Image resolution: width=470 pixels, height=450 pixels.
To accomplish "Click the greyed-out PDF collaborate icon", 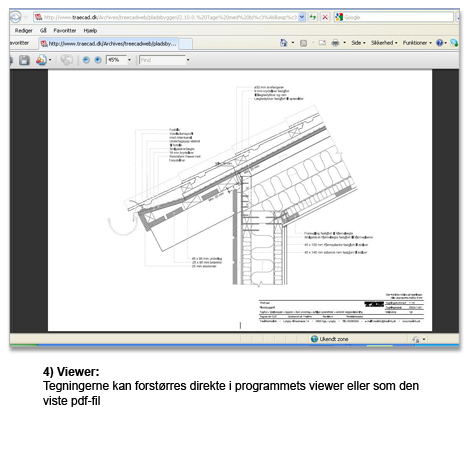I will coord(67,60).
